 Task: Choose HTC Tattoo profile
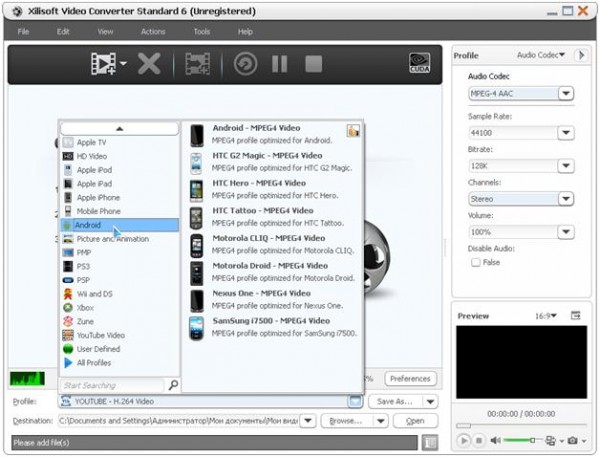click(274, 217)
